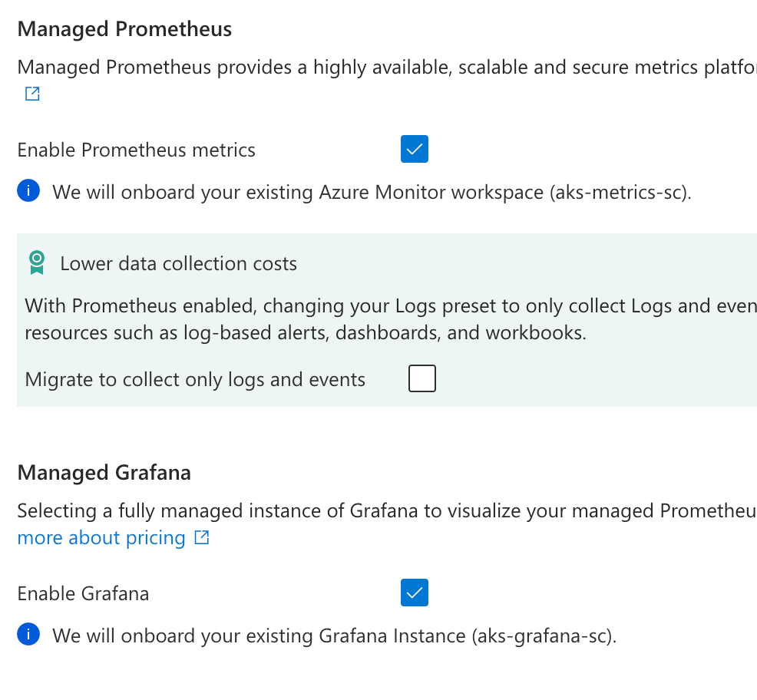Click the aks-metrics-sc workspace onboarding message
Viewport: 757px width, 700px height.
click(x=372, y=192)
